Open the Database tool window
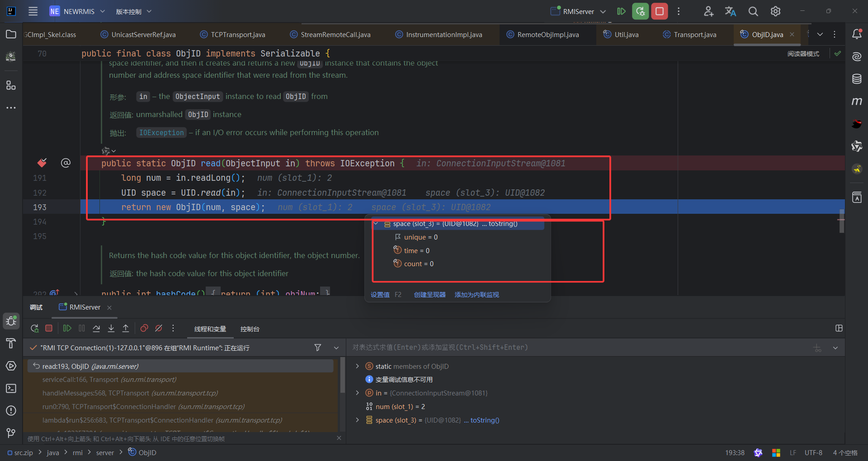Image resolution: width=868 pixels, height=461 pixels. pos(857,79)
